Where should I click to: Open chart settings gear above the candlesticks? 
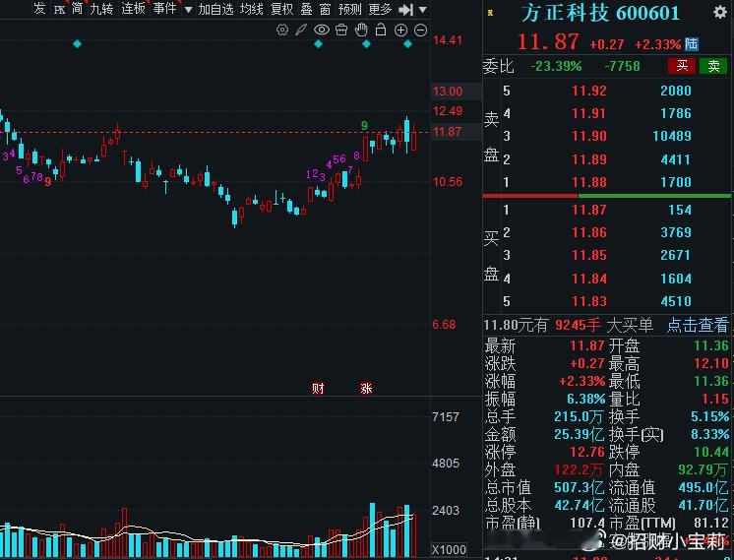(x=281, y=30)
